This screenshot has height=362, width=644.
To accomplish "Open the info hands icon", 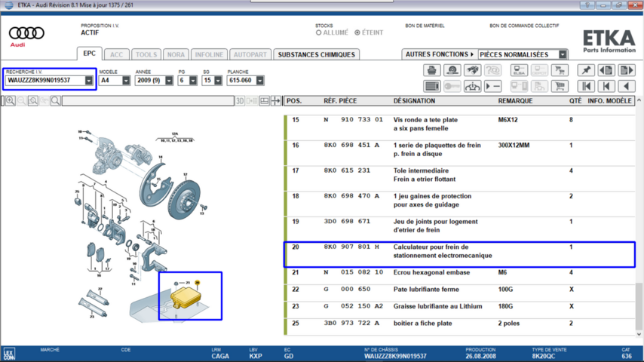I will tap(472, 86).
